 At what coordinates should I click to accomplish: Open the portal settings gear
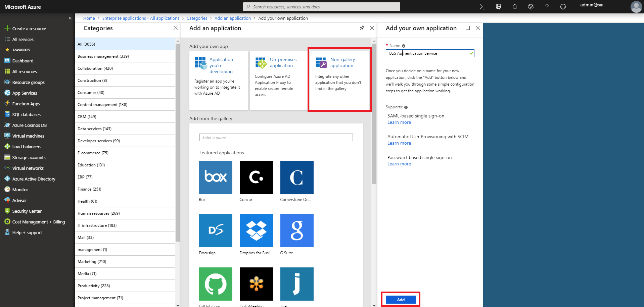click(531, 7)
